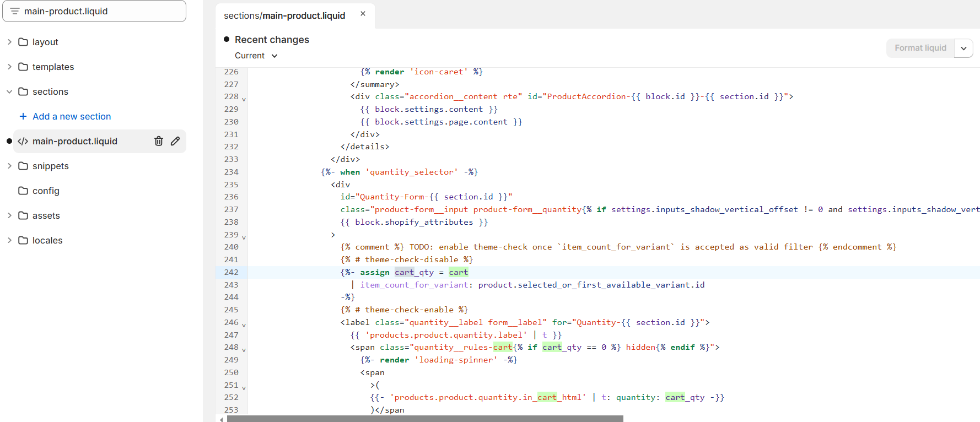980x422 pixels.
Task: Click the layout folder icon
Action: point(23,42)
